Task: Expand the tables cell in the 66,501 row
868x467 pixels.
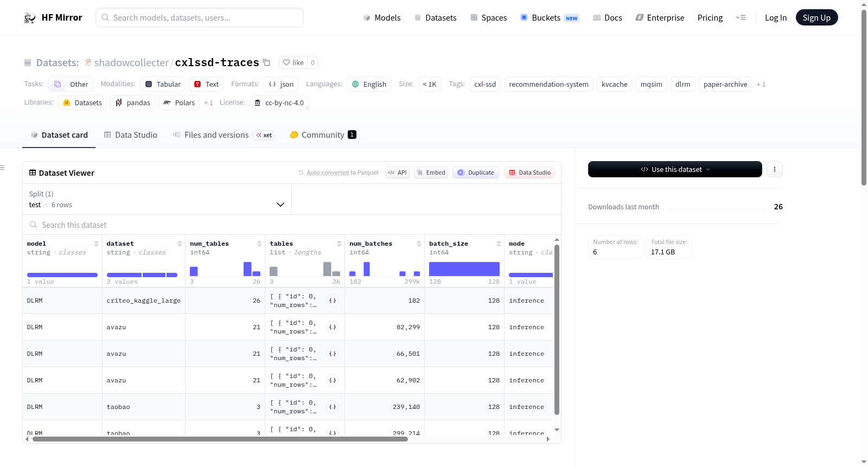Action: 333,354
